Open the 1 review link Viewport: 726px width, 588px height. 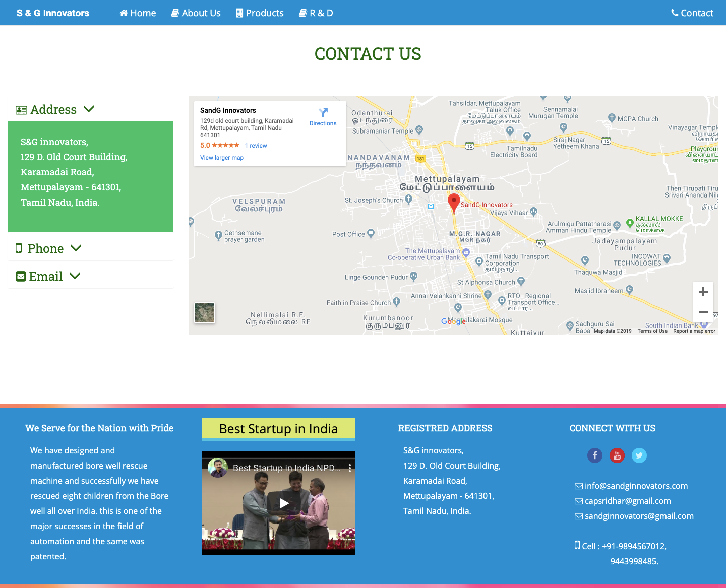click(256, 146)
